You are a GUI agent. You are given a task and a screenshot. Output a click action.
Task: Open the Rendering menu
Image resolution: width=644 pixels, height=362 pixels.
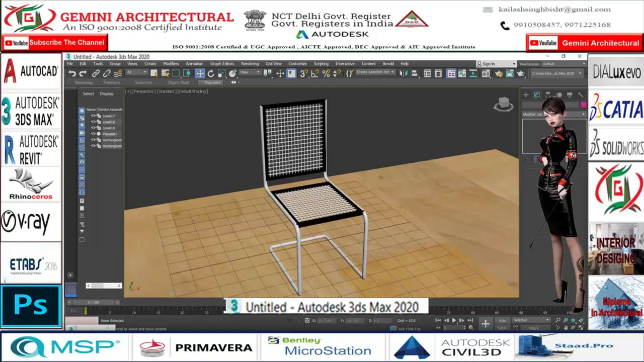pos(250,64)
